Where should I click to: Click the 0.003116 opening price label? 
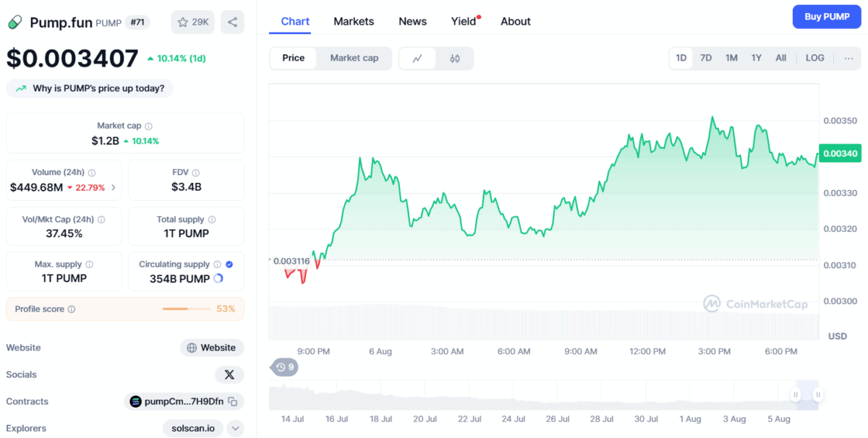(x=292, y=260)
